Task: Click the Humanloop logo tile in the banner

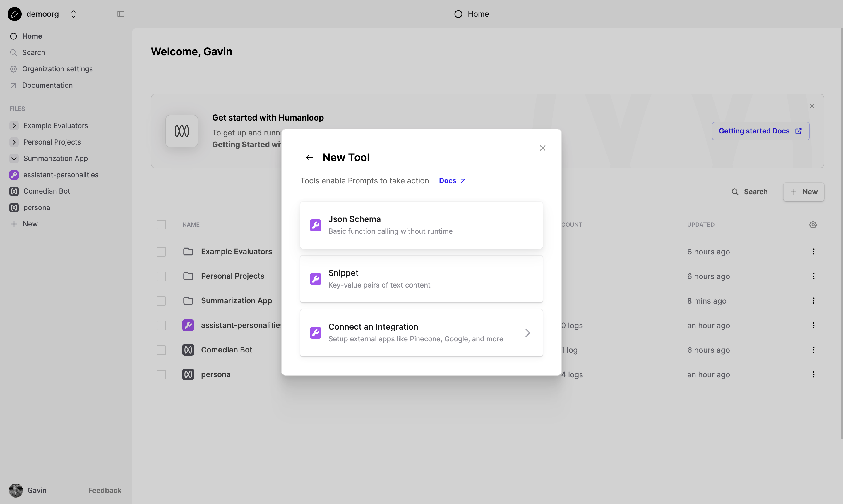Action: (x=182, y=131)
